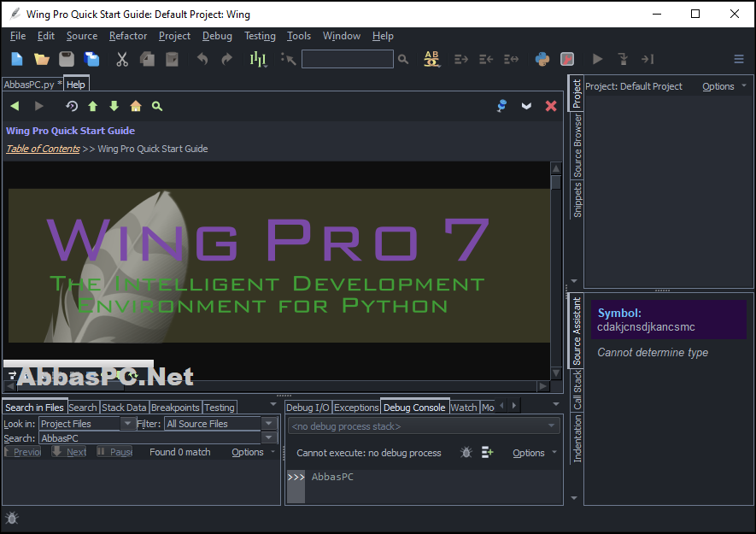Open the AB search-and-replace icon
The image size is (756, 534).
pos(431,59)
